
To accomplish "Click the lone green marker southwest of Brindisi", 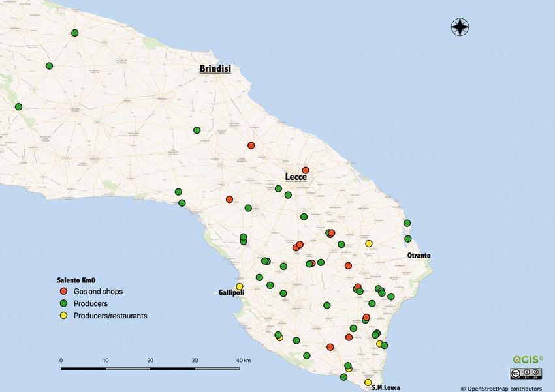I will point(197,130).
